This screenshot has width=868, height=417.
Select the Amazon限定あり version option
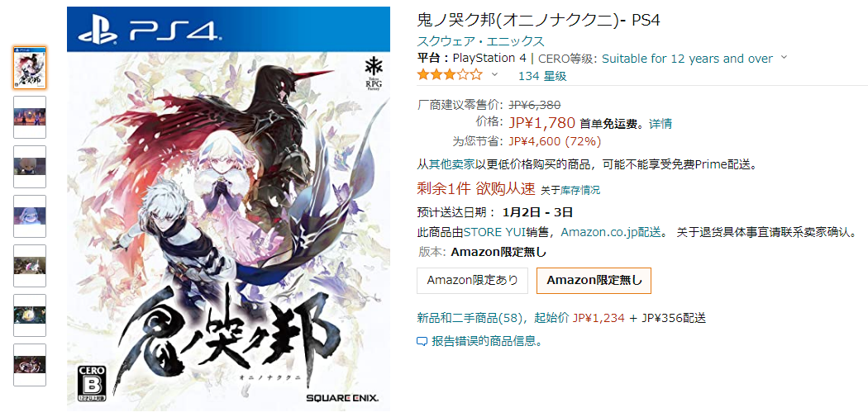(x=472, y=281)
